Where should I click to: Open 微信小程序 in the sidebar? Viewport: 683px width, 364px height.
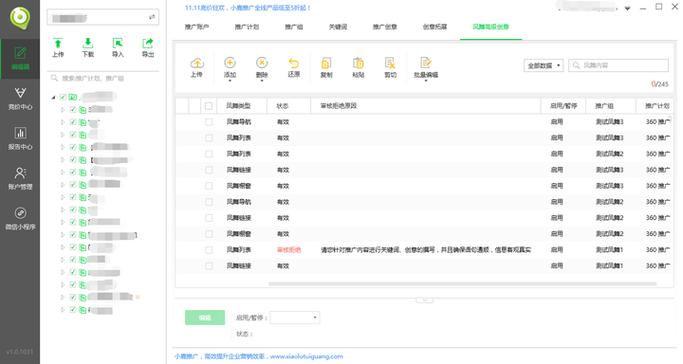click(20, 219)
